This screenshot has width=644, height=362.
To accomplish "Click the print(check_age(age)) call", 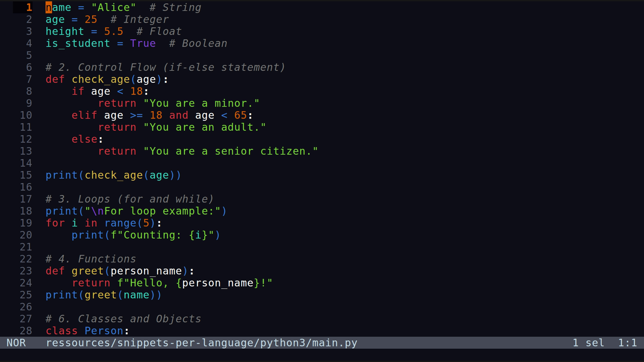I will 113,175.
